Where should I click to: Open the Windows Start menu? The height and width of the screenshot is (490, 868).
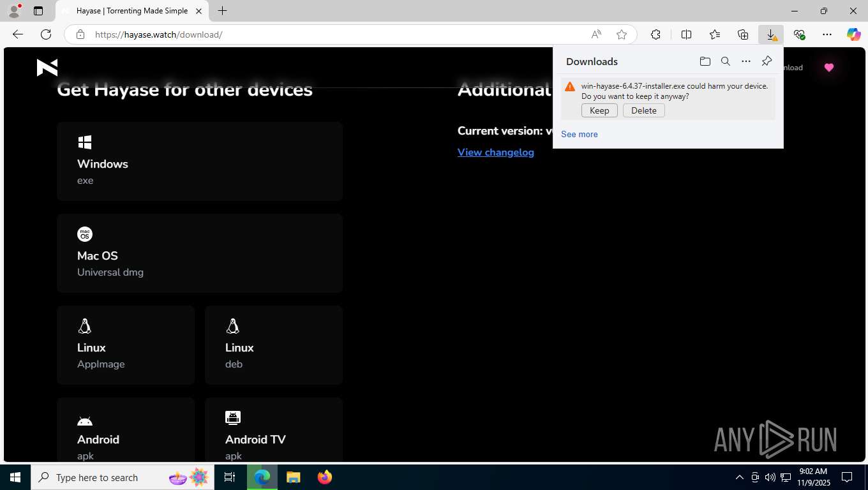(15, 477)
